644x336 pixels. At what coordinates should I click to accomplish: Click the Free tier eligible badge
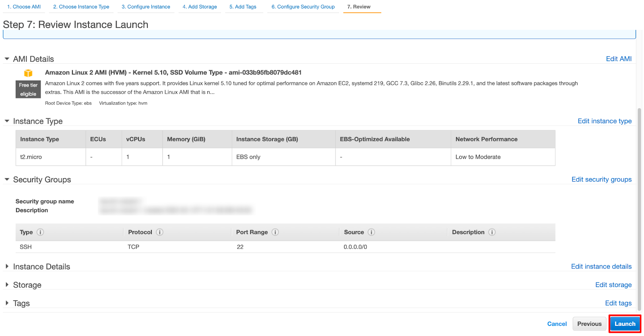click(28, 89)
